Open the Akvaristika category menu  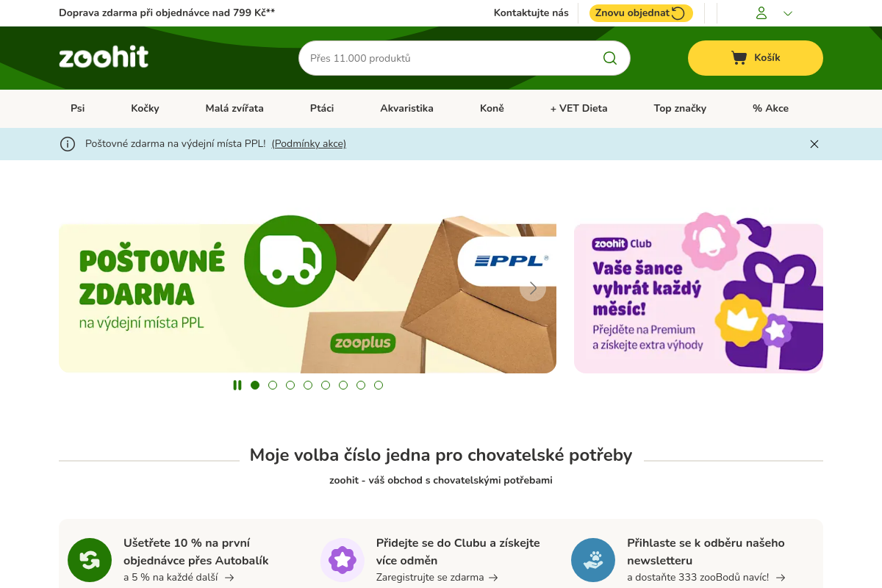pos(406,108)
